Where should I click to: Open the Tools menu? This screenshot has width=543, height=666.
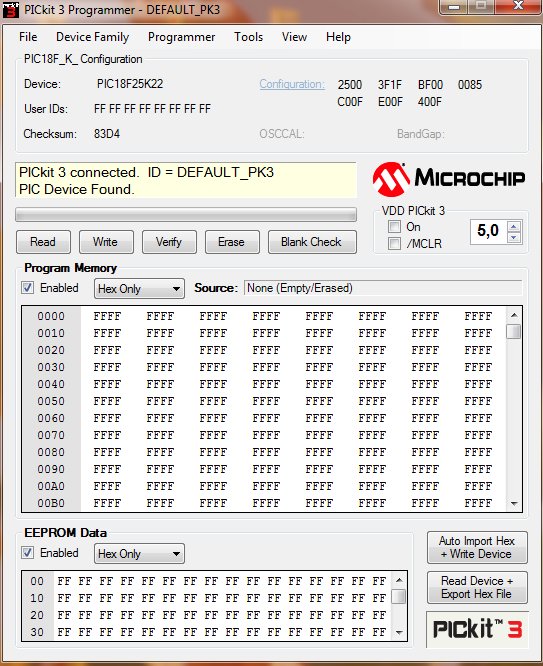pyautogui.click(x=249, y=37)
